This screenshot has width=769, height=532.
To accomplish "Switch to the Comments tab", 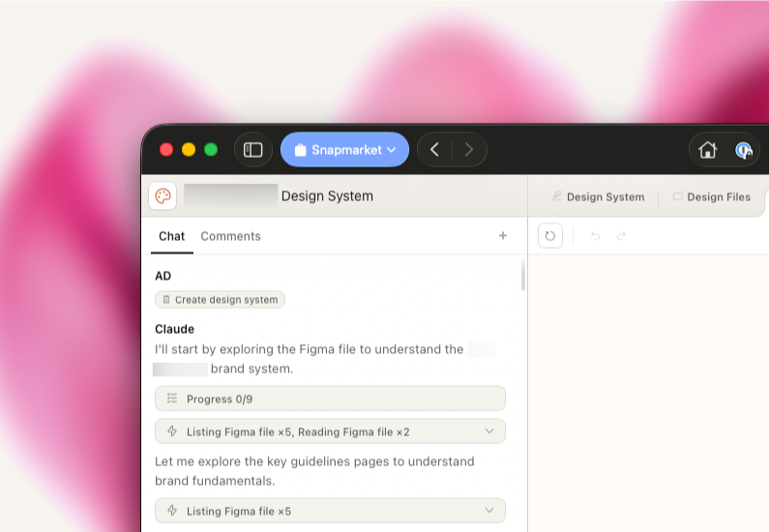I will click(230, 236).
